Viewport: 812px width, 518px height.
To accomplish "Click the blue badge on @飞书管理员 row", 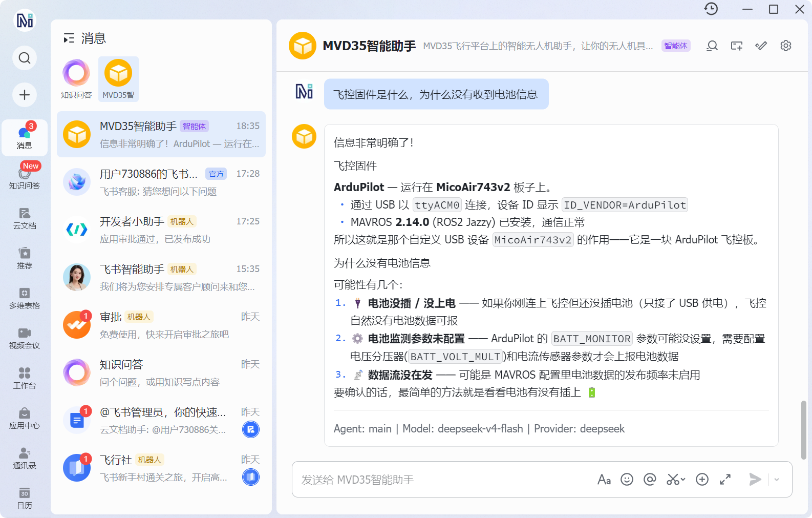I will tap(251, 429).
